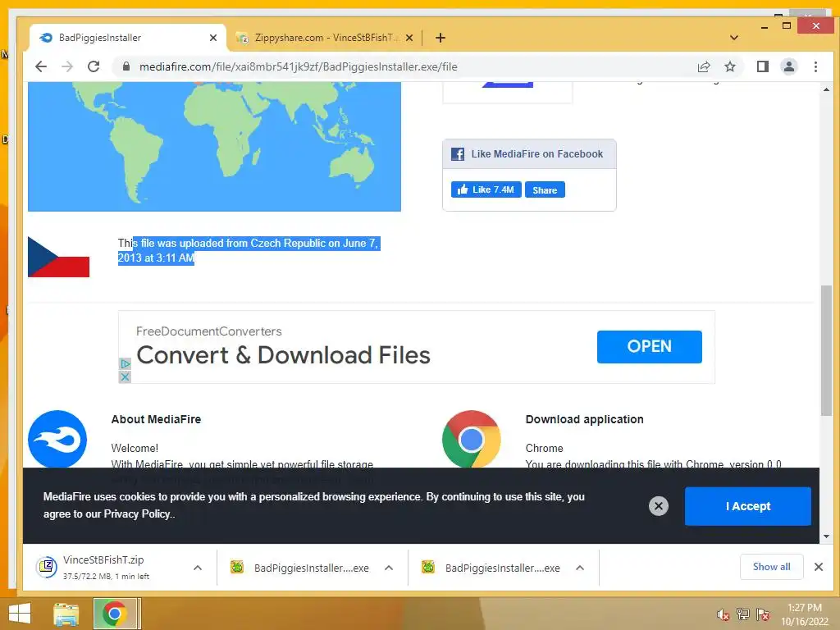Click the About MediaFire heading
840x630 pixels.
[x=156, y=419]
